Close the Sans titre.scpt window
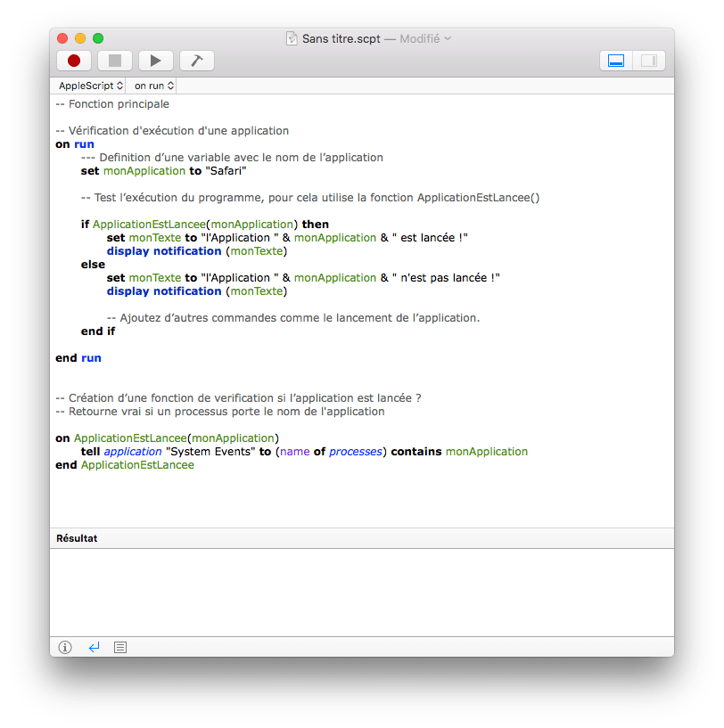The height and width of the screenshot is (728, 724). [x=62, y=38]
